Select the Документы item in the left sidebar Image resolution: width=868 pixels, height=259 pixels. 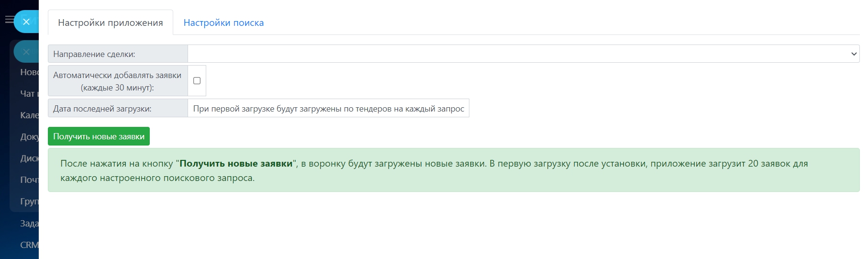(x=29, y=137)
